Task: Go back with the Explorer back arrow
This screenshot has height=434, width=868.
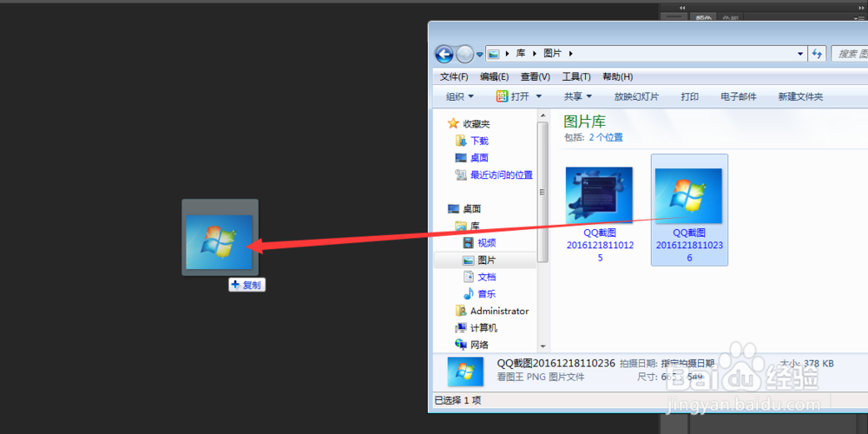Action: point(444,54)
